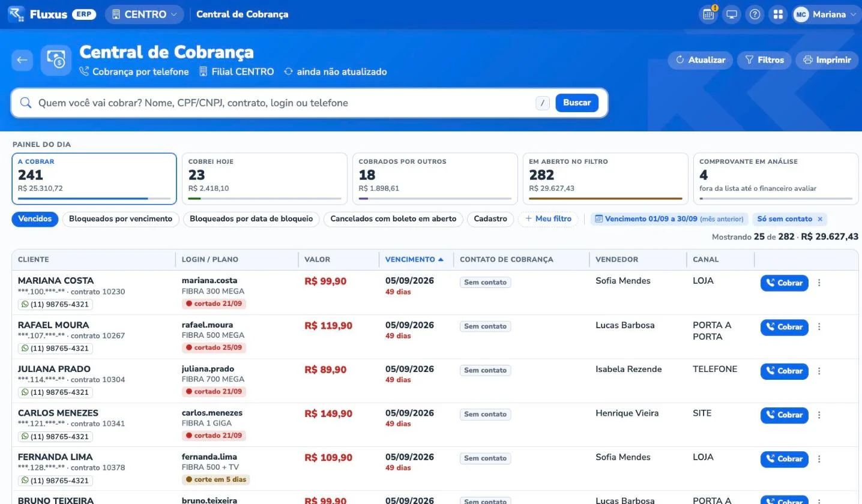This screenshot has height=504, width=862.
Task: Click the Fluxus ERP logo
Action: click(x=52, y=14)
